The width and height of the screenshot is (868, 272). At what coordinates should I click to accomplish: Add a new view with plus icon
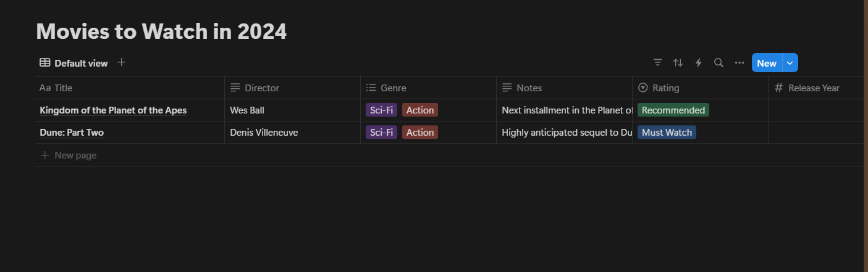pos(122,62)
